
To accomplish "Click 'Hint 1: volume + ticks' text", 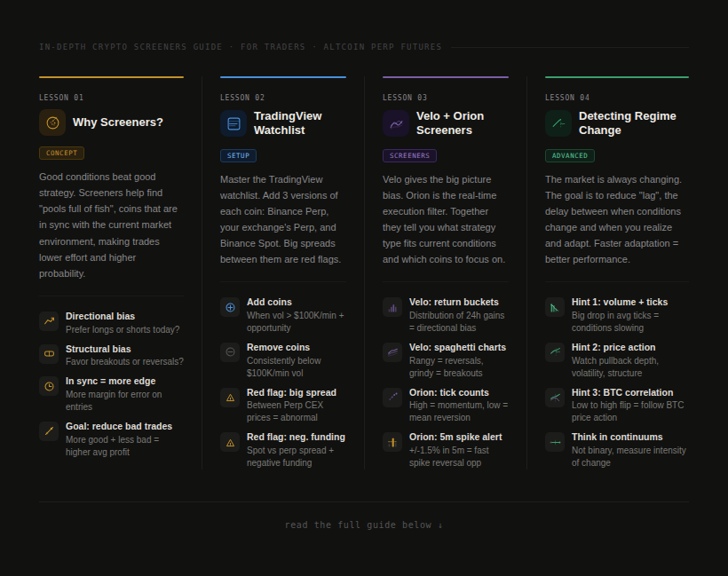I will [620, 302].
